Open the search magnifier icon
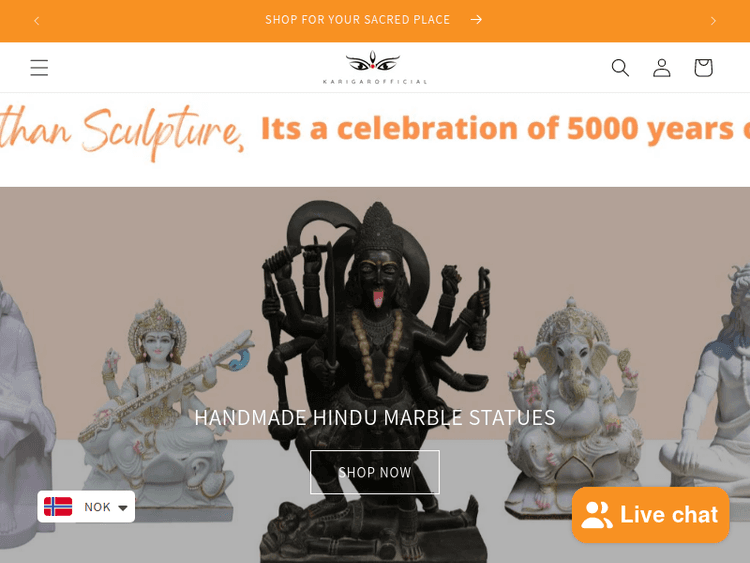Image resolution: width=750 pixels, height=563 pixels. coord(620,67)
